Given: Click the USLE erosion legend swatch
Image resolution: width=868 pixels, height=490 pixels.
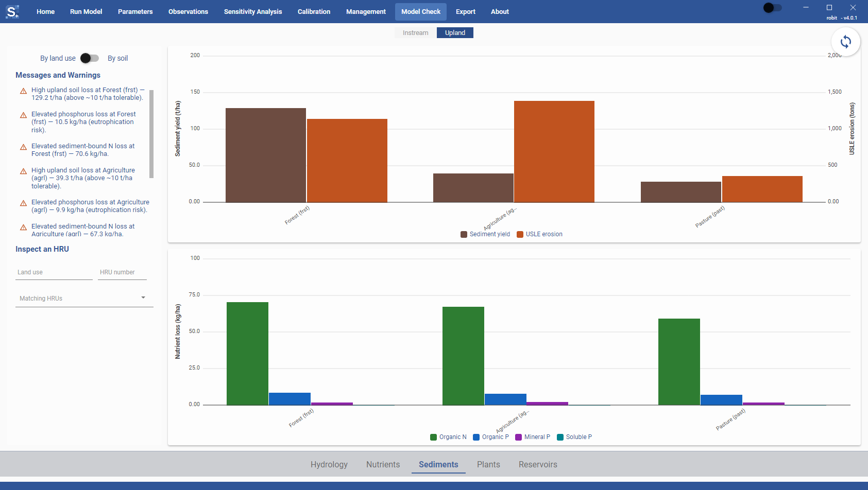Looking at the screenshot, I should coord(520,234).
